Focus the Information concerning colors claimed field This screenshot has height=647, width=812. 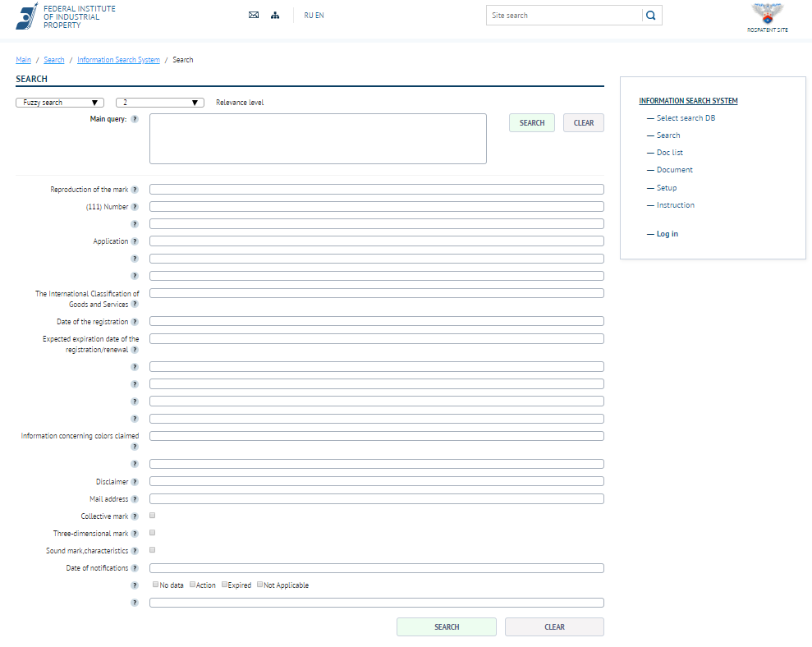click(377, 436)
